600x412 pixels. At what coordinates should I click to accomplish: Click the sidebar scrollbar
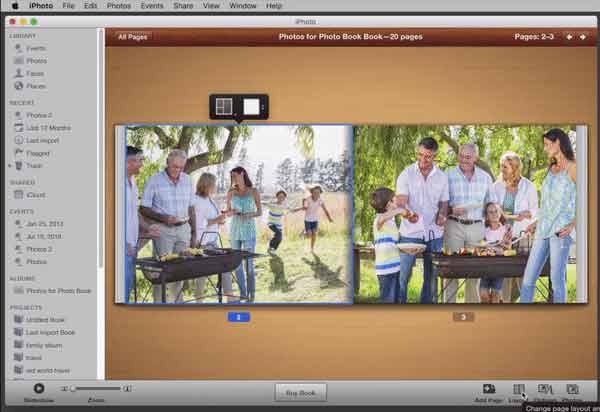(100, 149)
